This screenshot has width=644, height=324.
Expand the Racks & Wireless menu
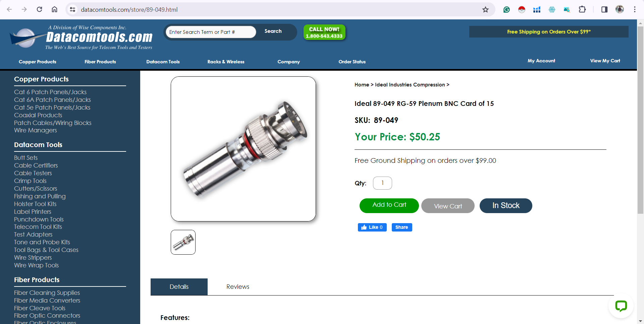[x=226, y=62]
